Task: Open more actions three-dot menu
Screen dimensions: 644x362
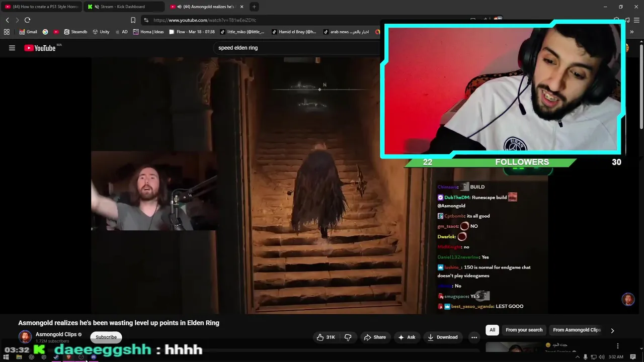Action: (x=474, y=337)
